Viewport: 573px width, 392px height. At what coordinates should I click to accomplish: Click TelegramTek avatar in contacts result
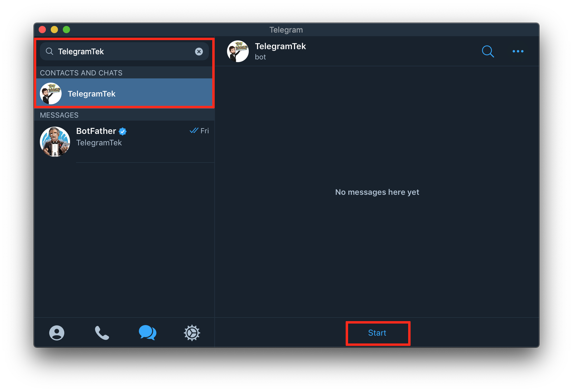tap(51, 93)
